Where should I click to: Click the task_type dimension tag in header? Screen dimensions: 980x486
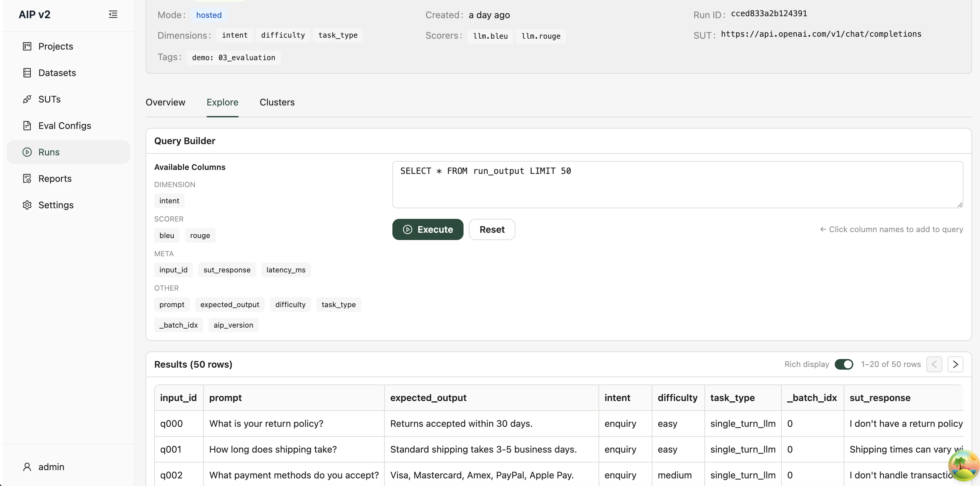(x=338, y=35)
